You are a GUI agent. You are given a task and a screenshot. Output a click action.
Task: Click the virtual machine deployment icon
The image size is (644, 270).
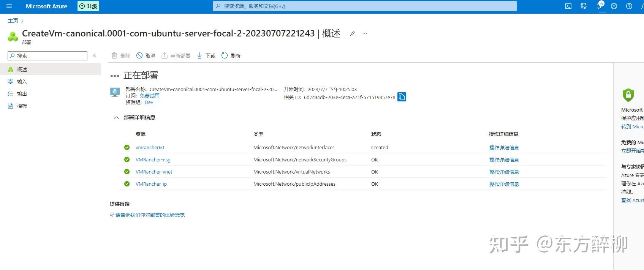click(115, 92)
